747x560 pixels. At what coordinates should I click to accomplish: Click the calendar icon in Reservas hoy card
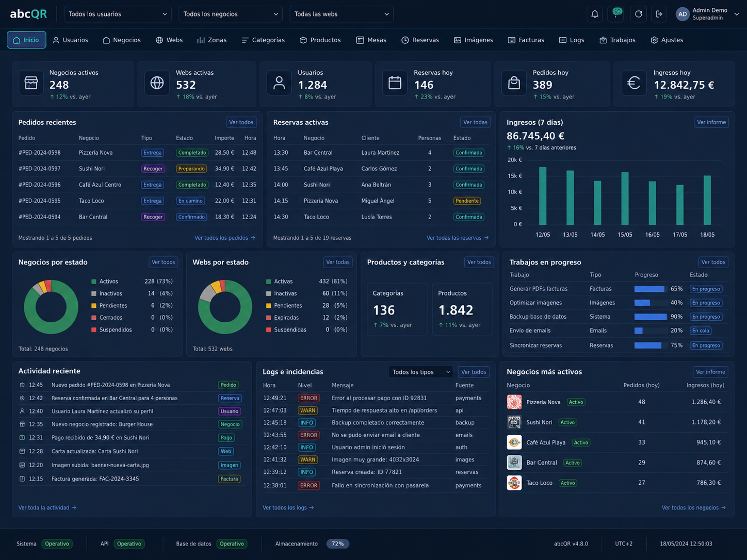pyautogui.click(x=395, y=83)
